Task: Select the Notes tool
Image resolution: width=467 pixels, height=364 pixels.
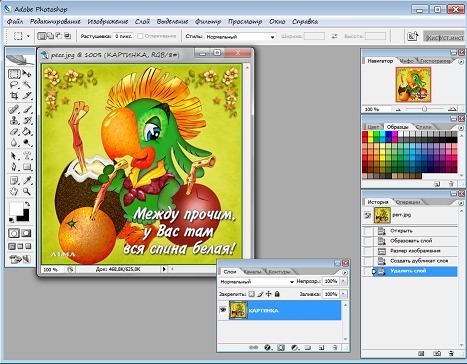Action: pyautogui.click(x=14, y=180)
